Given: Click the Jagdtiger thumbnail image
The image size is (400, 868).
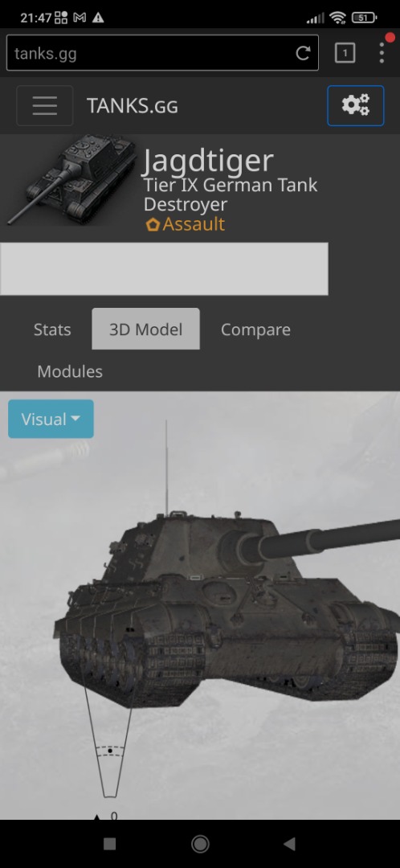Looking at the screenshot, I should point(71,180).
